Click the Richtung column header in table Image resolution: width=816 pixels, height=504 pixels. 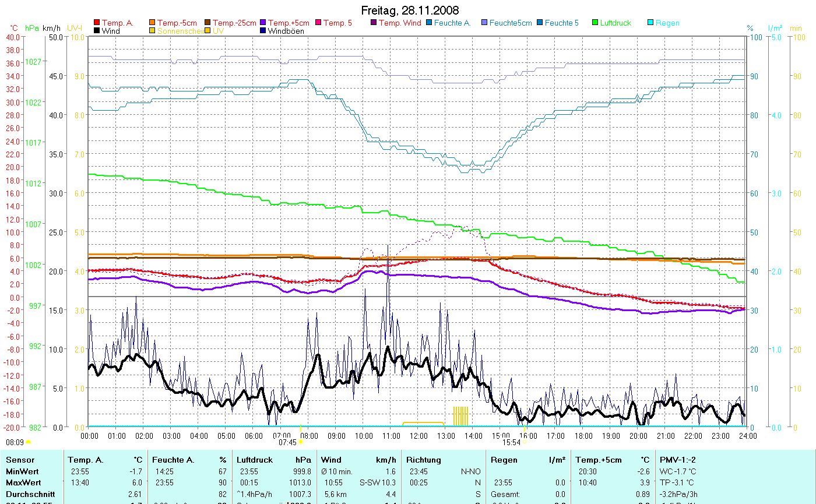pos(424,460)
